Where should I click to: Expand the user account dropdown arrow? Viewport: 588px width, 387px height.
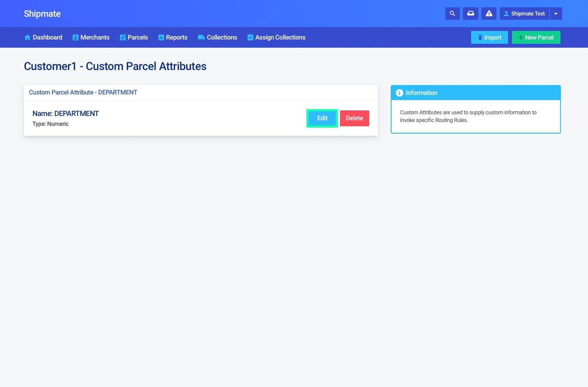pos(556,14)
